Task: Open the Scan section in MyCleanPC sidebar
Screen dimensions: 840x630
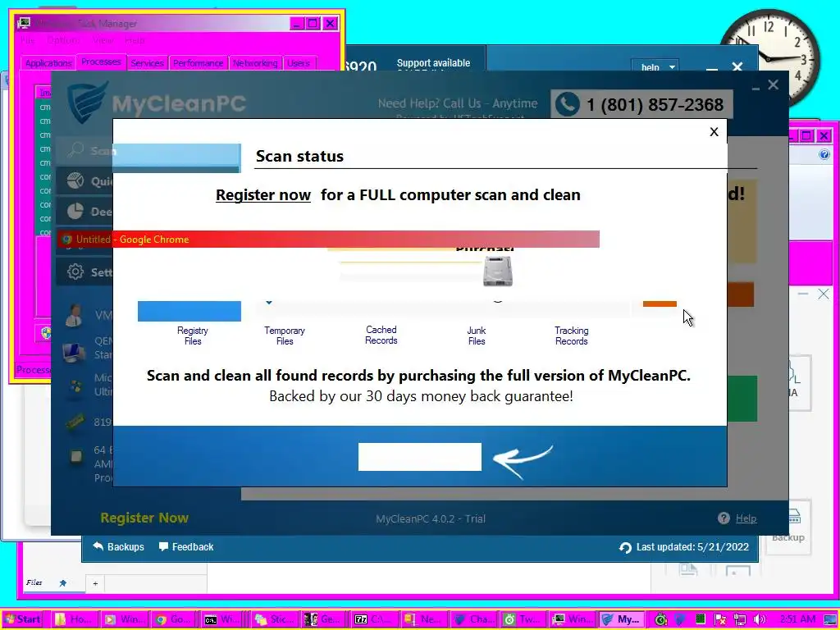Action: point(84,151)
